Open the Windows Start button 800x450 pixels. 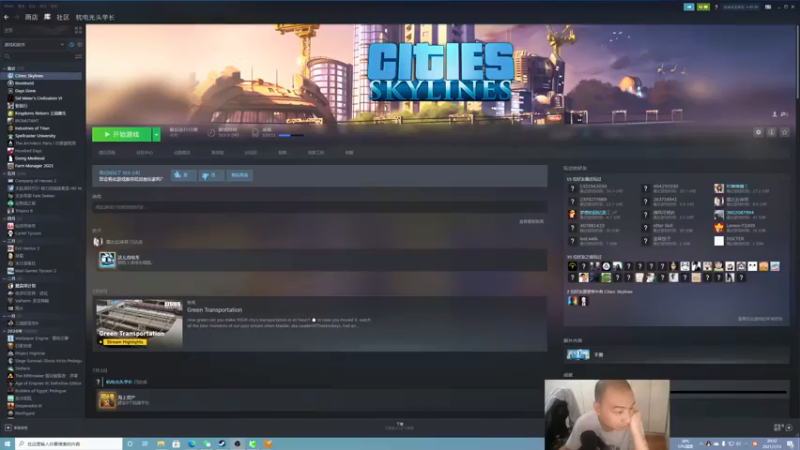coord(7,444)
